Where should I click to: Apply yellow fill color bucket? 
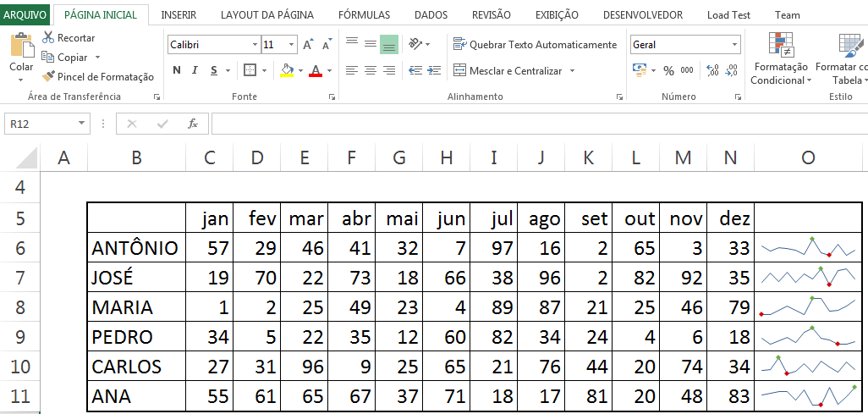click(287, 70)
